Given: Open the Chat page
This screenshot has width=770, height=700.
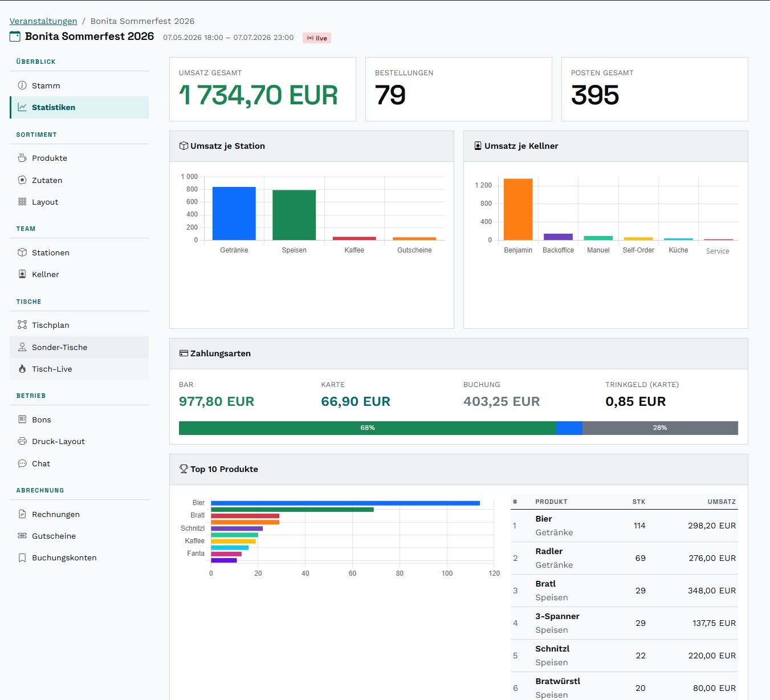Looking at the screenshot, I should pos(79,463).
